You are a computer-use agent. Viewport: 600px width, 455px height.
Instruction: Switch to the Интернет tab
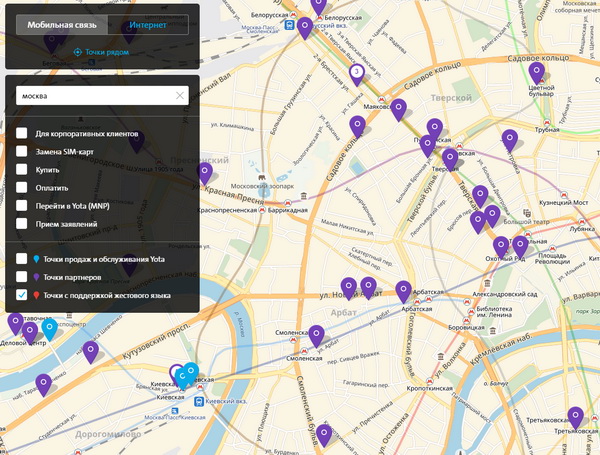pyautogui.click(x=148, y=25)
